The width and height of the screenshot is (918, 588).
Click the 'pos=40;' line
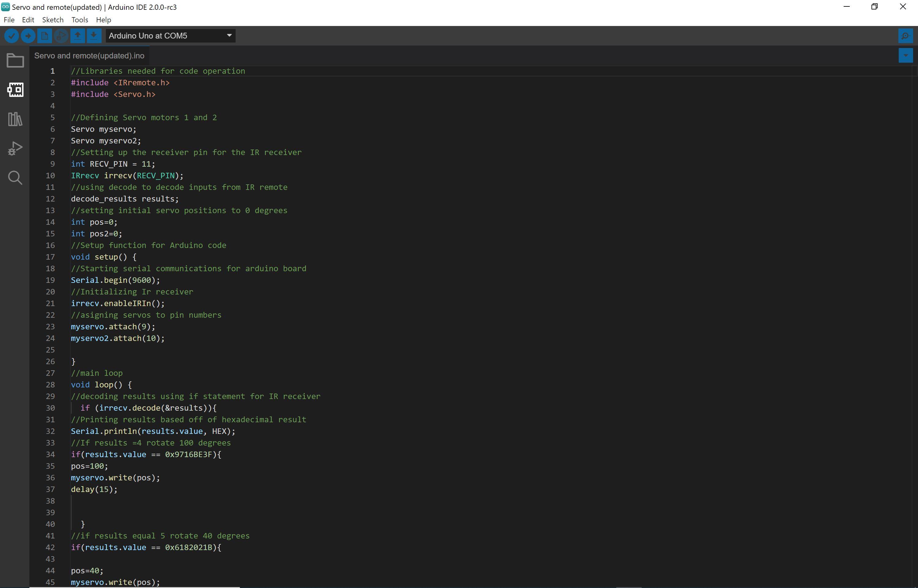(x=87, y=571)
